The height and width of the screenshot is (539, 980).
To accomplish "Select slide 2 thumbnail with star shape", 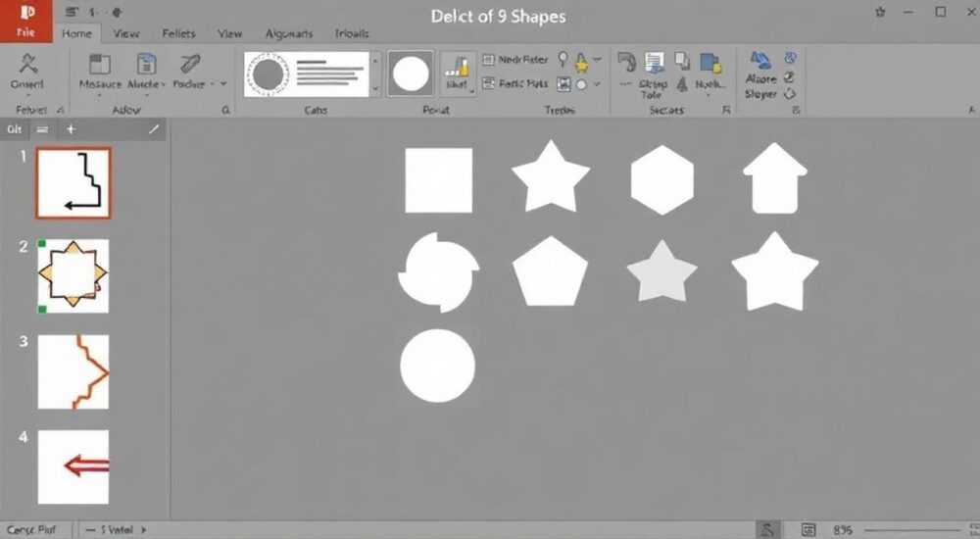I will pos(73,275).
